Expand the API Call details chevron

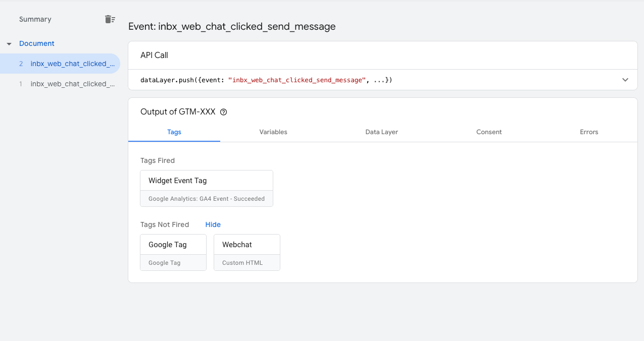point(625,80)
